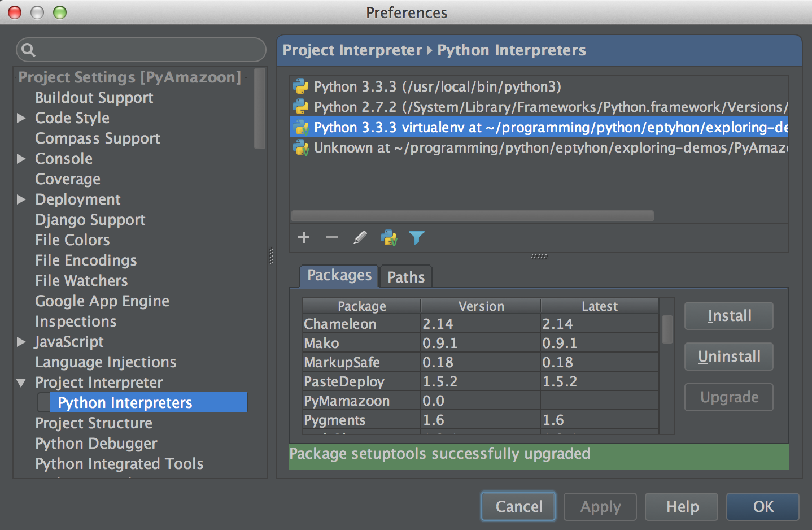
Task: Click the edit interpreter pencil icon
Action: coord(360,237)
